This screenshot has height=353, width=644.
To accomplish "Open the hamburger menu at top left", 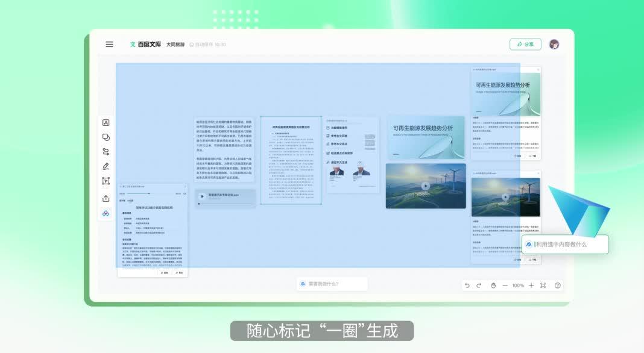I will coord(109,44).
